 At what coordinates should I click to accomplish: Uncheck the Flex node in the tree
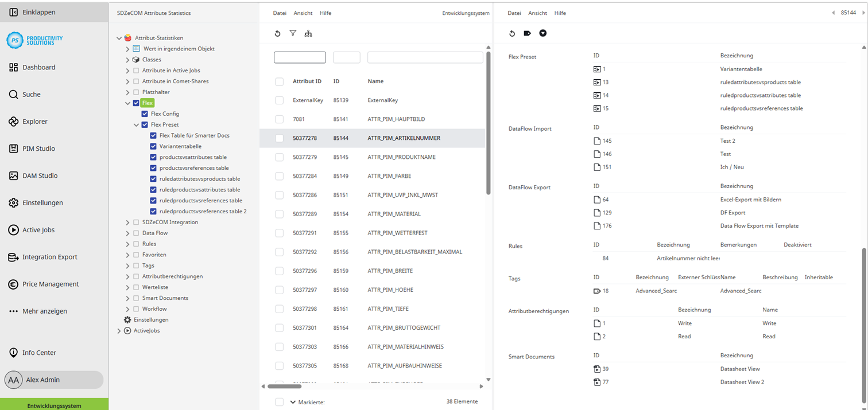click(x=137, y=103)
